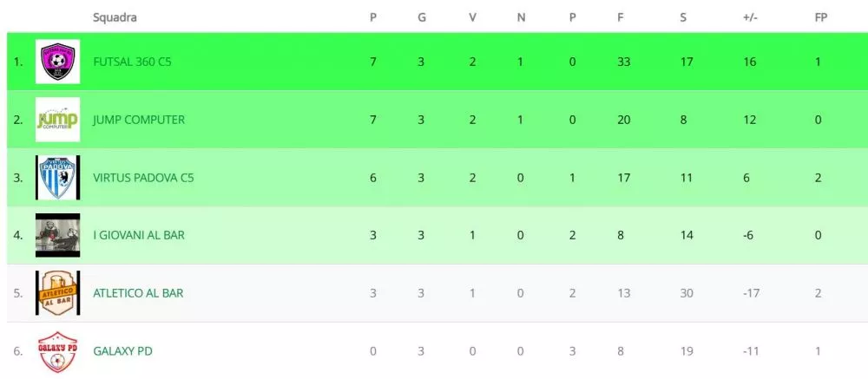Open the Virtus Padova shield logo
The height and width of the screenshot is (379, 868).
(x=57, y=177)
